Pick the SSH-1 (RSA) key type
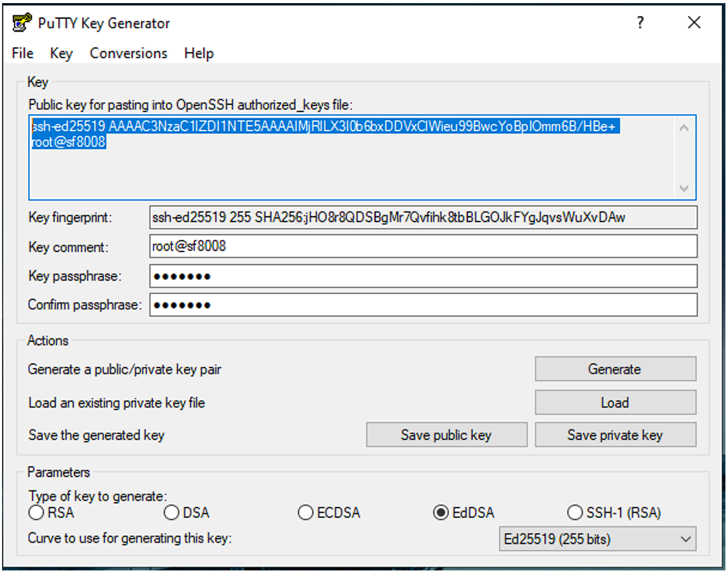Screen dimensions: 728x573 [x=575, y=513]
